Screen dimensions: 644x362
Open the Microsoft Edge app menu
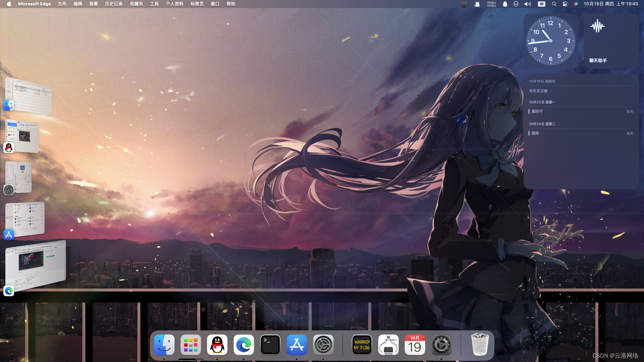35,4
